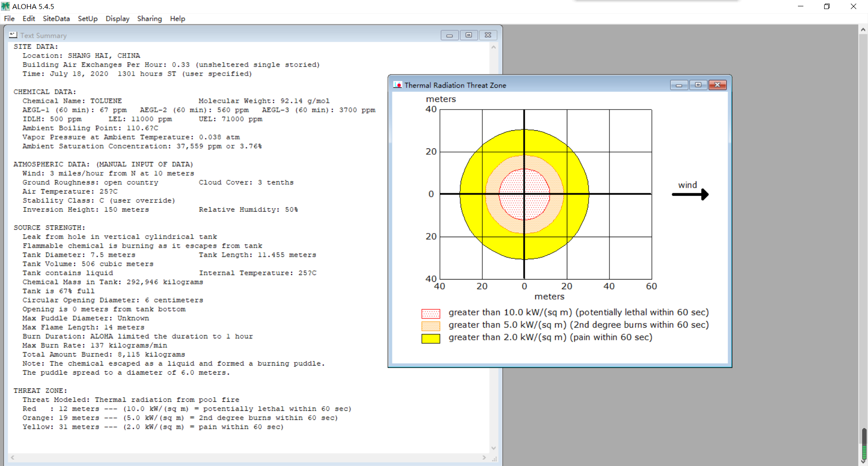Minimize the Thermal Radiation Threat Zone window
Image resolution: width=868 pixels, height=466 pixels.
click(x=679, y=85)
